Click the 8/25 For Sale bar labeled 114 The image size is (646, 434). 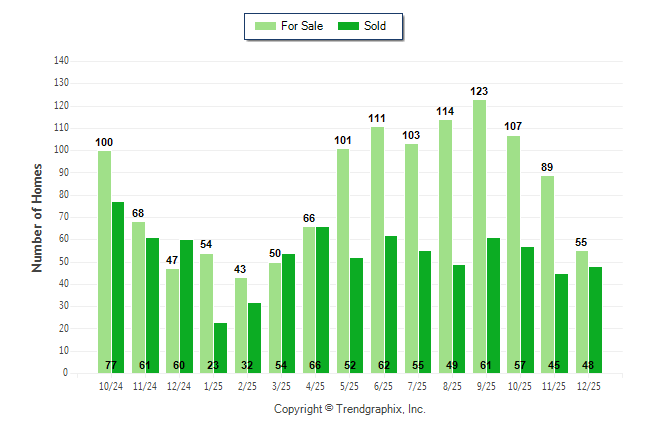[x=445, y=246]
